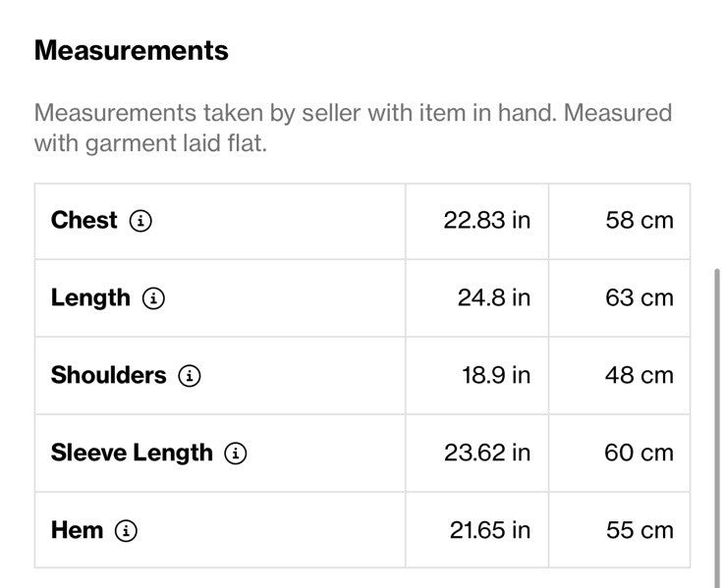Click the seller measurement description text
The width and height of the screenshot is (725, 588).
pos(353,128)
